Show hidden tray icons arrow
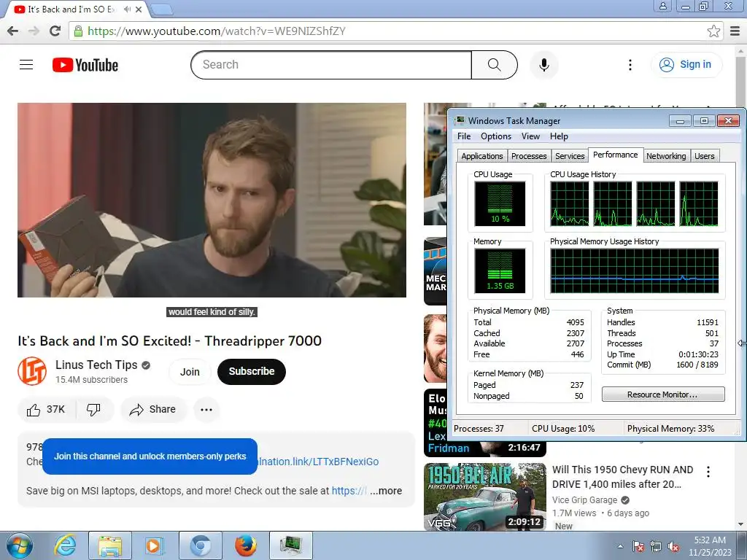Screen dimensions: 747x560 (x=620, y=546)
